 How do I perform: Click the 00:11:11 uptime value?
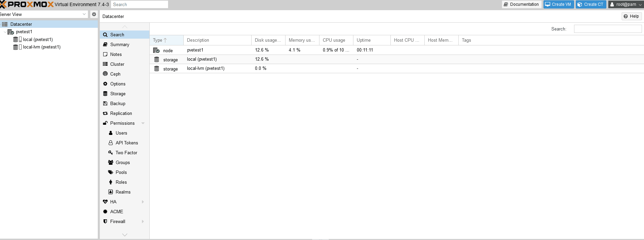pos(365,50)
